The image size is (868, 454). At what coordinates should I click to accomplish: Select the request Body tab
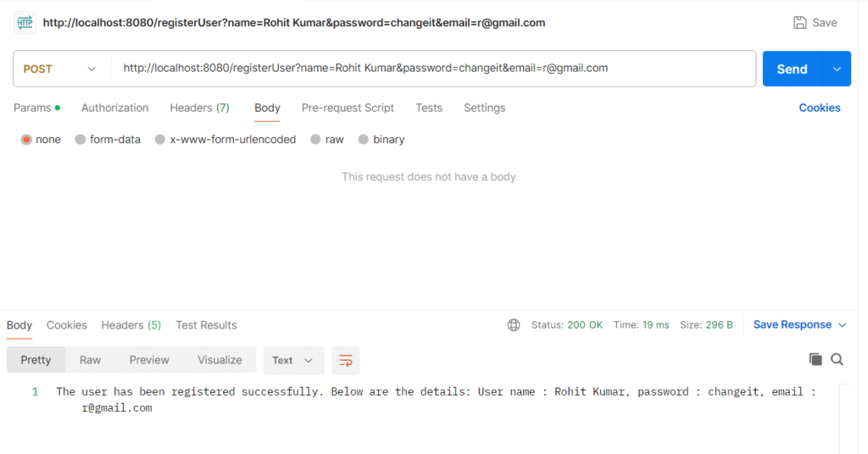tap(267, 108)
